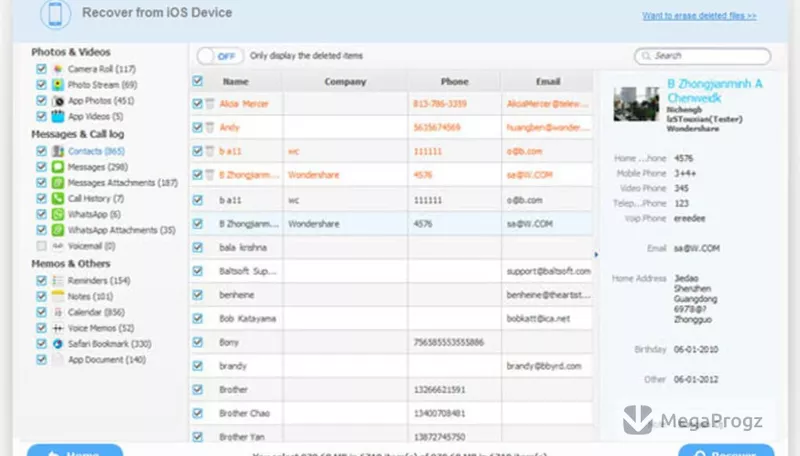Uncheck the Brother Chao row checkbox

click(x=197, y=413)
